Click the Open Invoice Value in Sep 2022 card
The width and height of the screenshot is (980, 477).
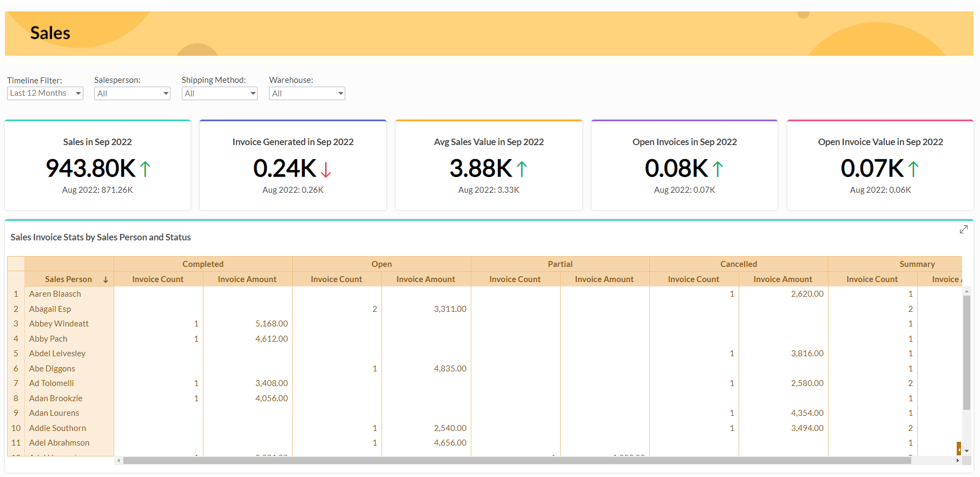880,165
